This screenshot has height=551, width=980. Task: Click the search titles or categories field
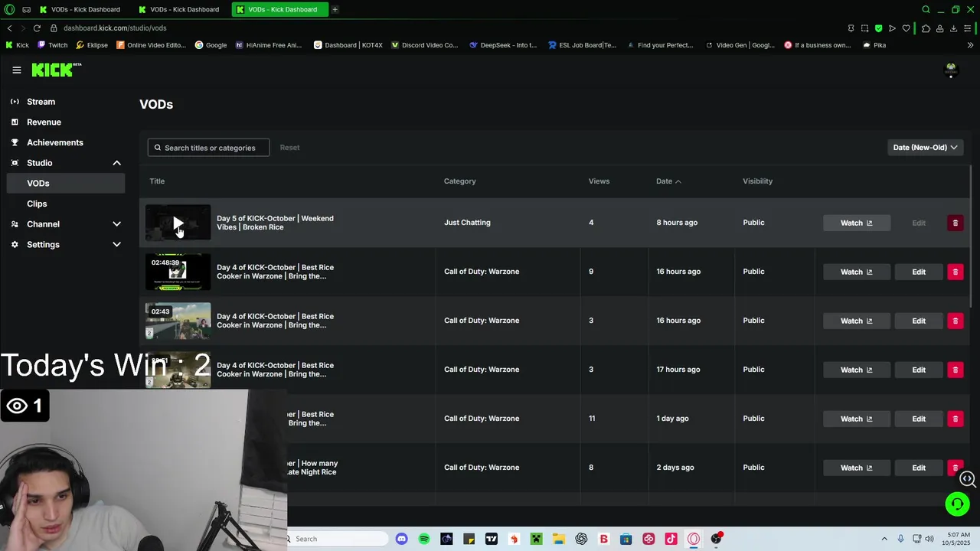coord(208,148)
